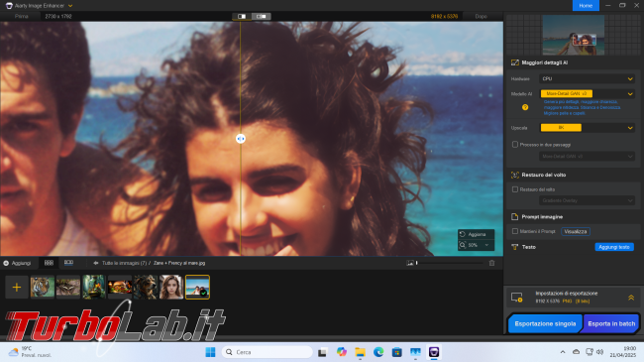Open the Upscala 8K dropdown
This screenshot has width=644, height=362.
tap(588, 128)
